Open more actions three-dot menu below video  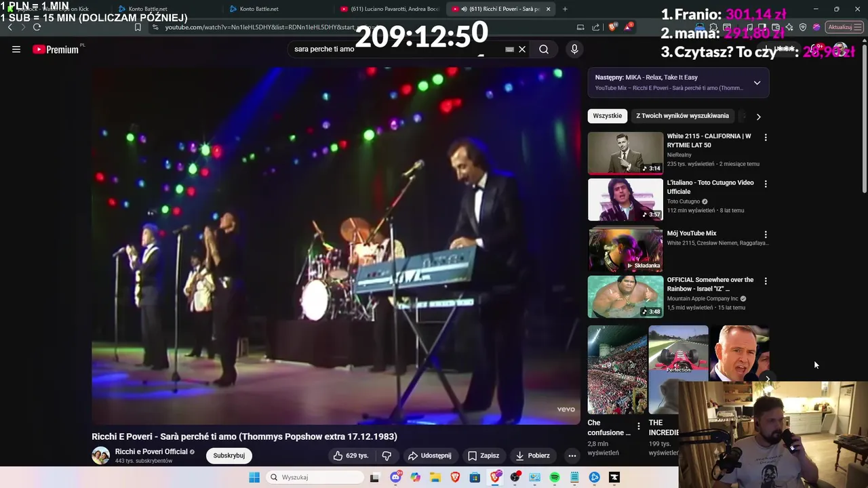coord(572,455)
